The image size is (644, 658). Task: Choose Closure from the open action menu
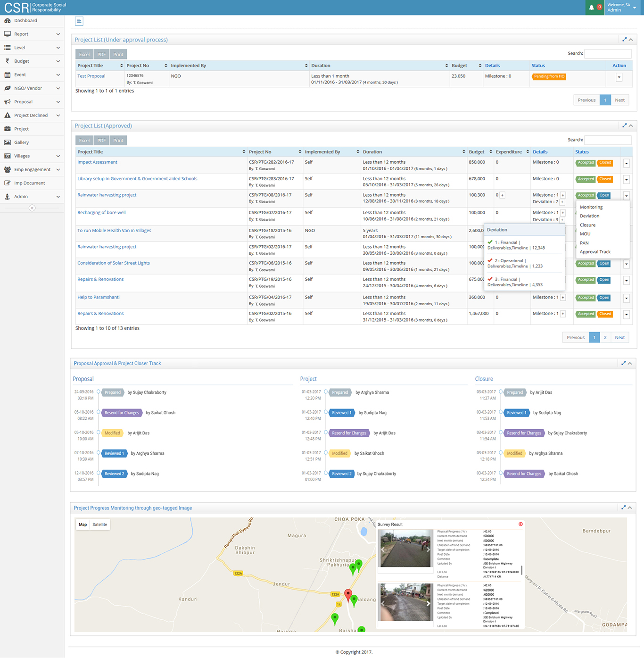point(587,225)
